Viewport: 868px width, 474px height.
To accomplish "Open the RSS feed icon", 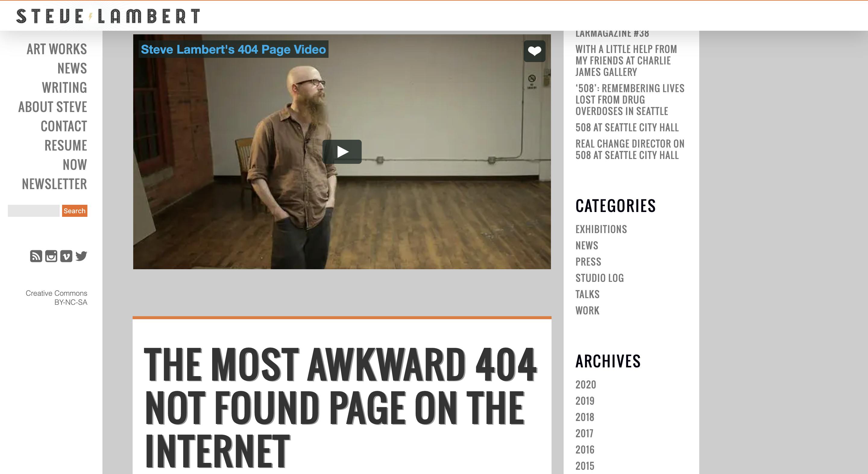I will [36, 256].
